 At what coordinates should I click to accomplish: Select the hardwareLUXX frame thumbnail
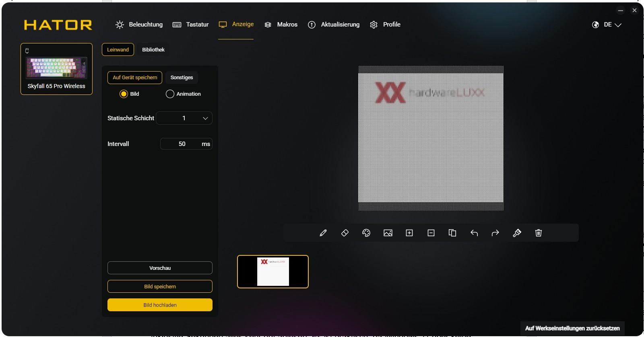[x=273, y=272]
